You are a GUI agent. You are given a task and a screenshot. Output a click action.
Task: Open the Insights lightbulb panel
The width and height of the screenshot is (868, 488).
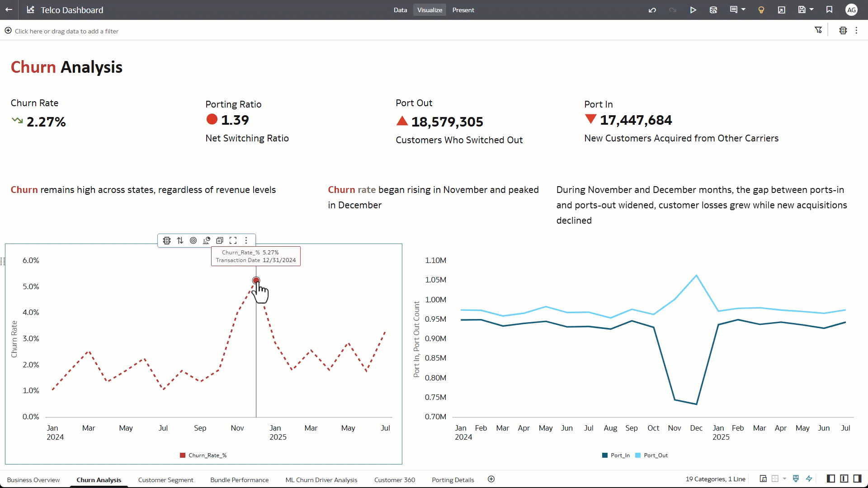pos(761,9)
